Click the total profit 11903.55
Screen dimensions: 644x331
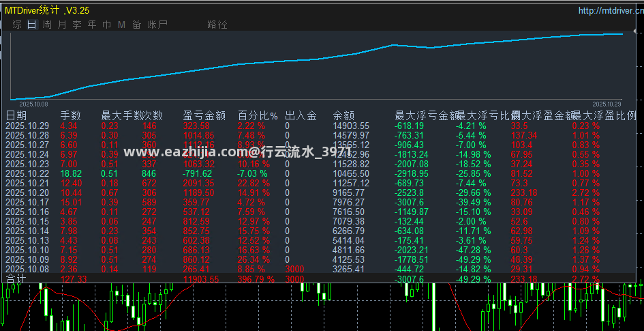point(201,279)
